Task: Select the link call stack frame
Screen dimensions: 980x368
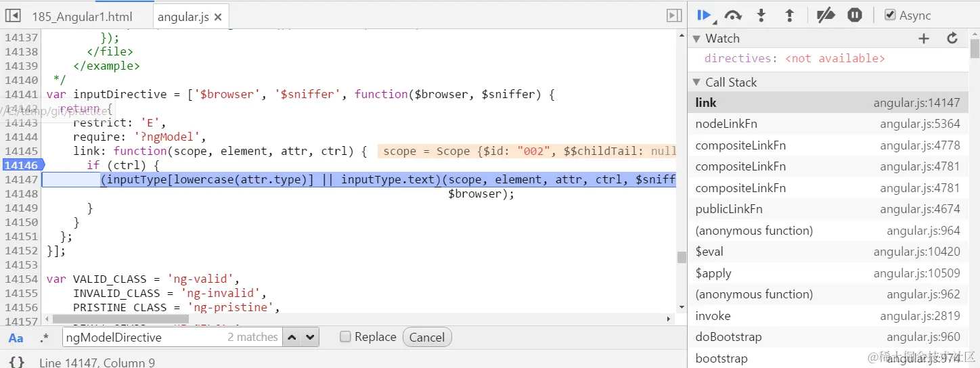Action: click(828, 103)
